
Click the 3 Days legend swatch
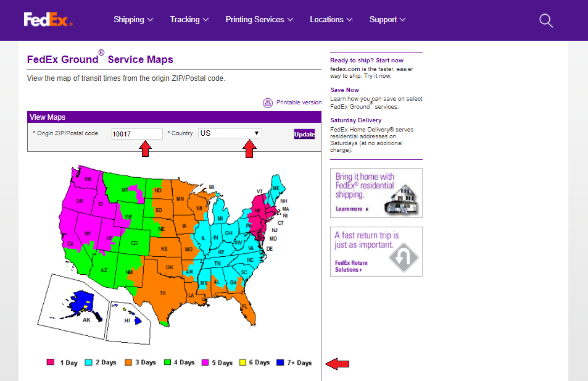click(x=128, y=362)
